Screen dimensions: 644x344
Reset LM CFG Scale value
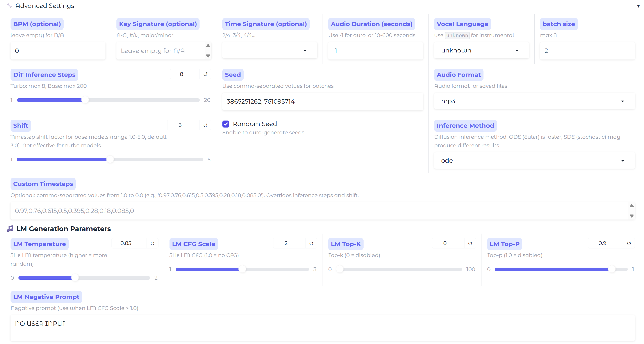[311, 243]
